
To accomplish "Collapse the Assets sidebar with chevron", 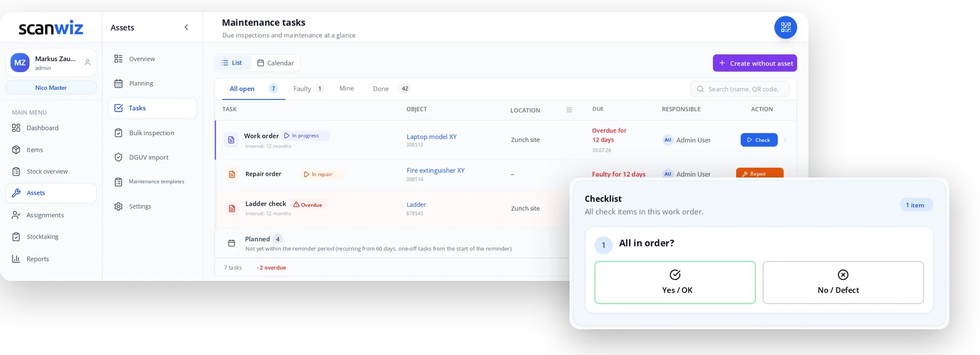I will tap(186, 27).
